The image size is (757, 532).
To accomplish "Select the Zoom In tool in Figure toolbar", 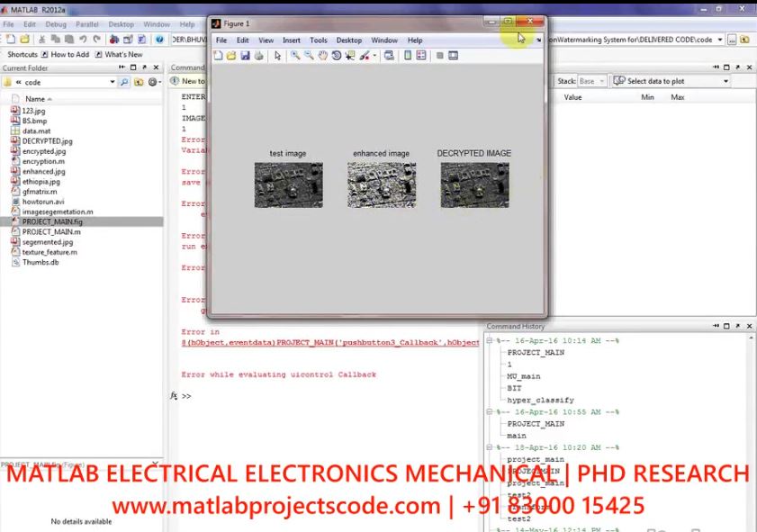I will pyautogui.click(x=295, y=56).
